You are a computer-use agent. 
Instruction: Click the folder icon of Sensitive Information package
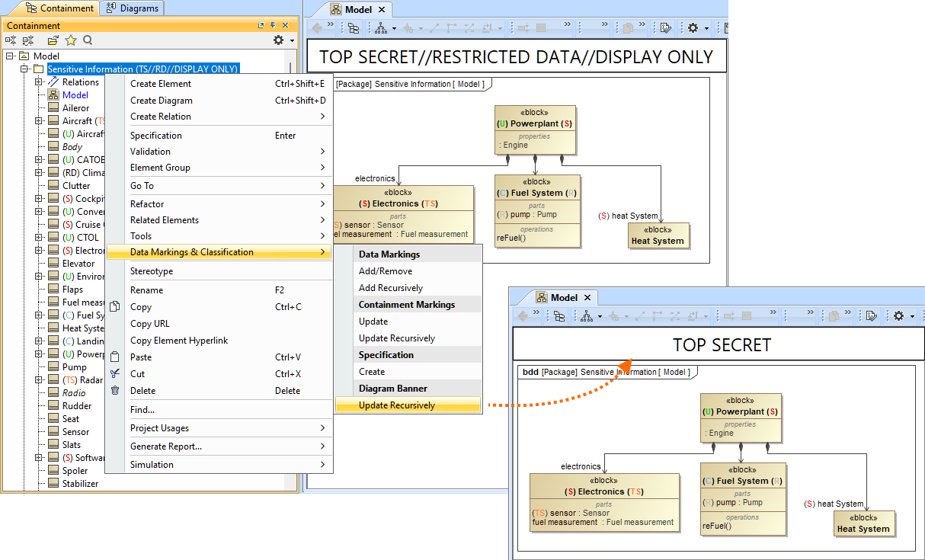39,69
